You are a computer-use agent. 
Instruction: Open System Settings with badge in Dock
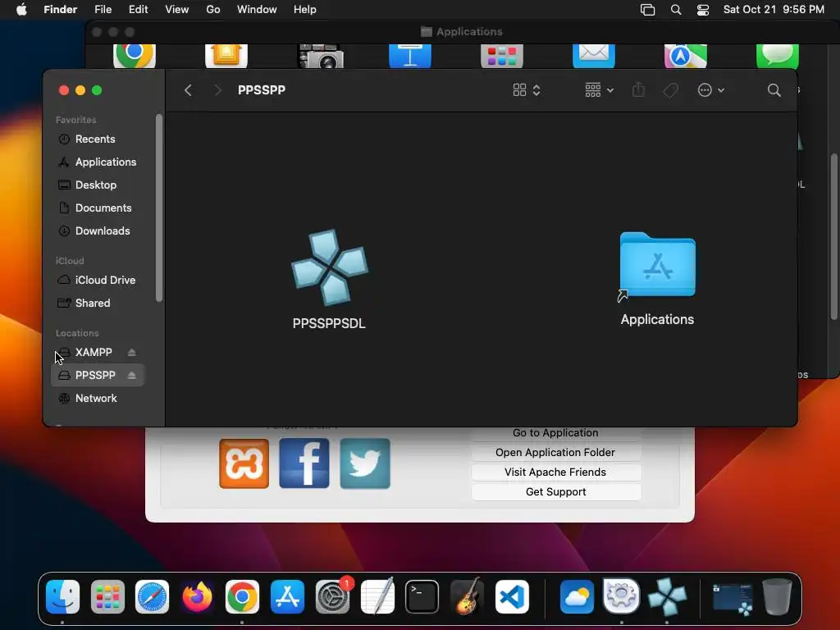333,596
